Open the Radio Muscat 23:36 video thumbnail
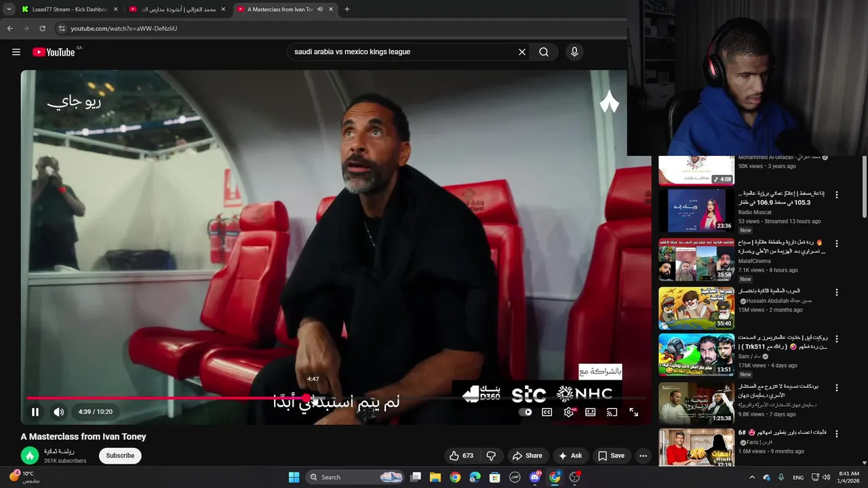Image resolution: width=868 pixels, height=488 pixels. point(696,211)
